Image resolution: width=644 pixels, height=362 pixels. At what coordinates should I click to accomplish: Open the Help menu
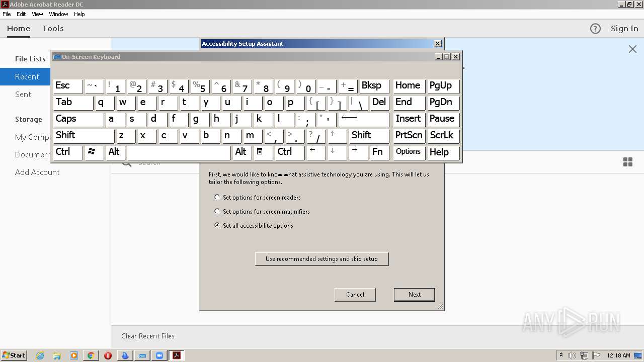pyautogui.click(x=79, y=14)
